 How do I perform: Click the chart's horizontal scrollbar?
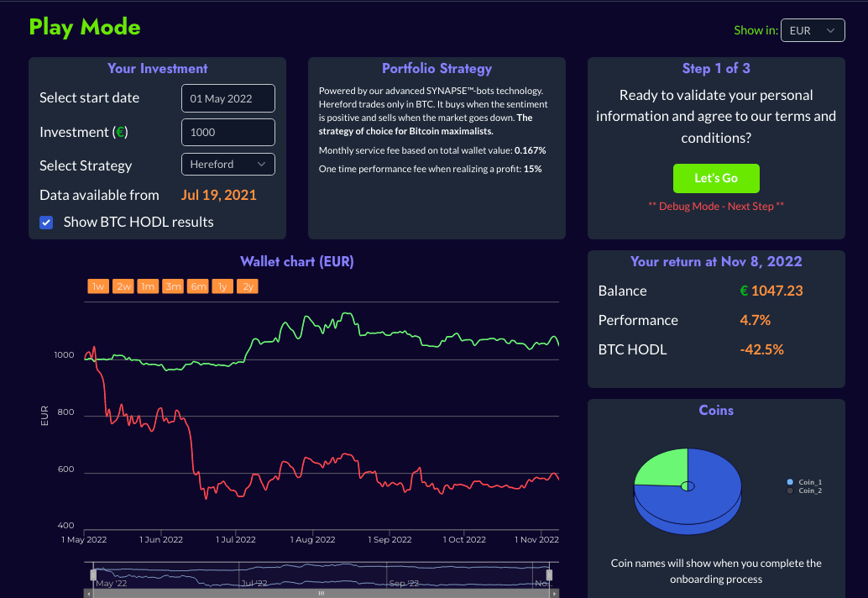[x=321, y=593]
